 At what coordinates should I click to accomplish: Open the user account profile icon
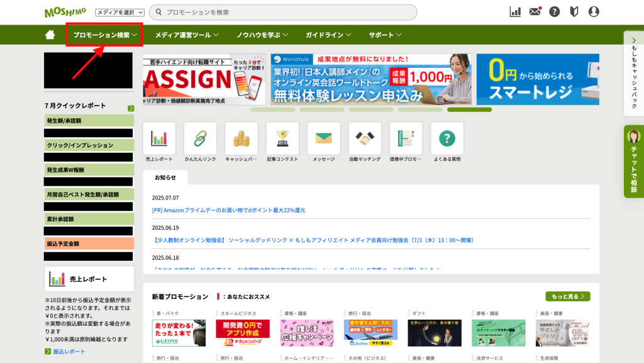(593, 12)
